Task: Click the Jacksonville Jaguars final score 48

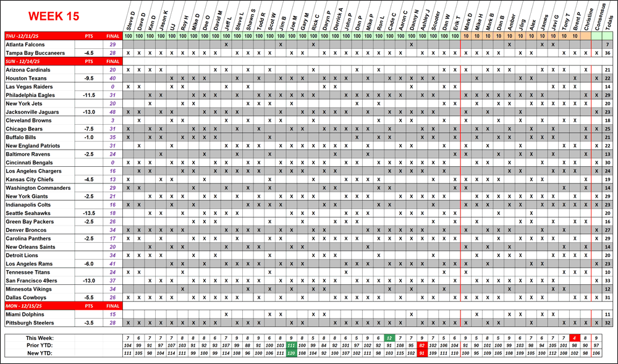Action: point(112,112)
